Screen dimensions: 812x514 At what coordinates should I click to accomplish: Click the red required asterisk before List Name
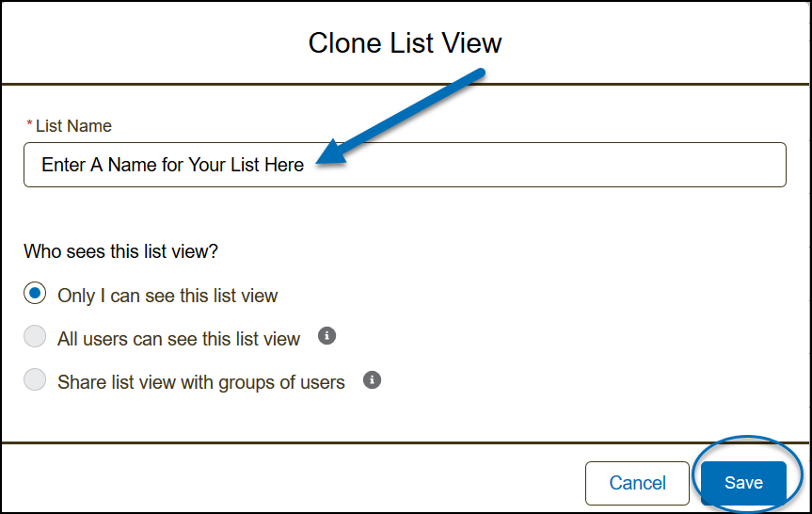(x=29, y=125)
